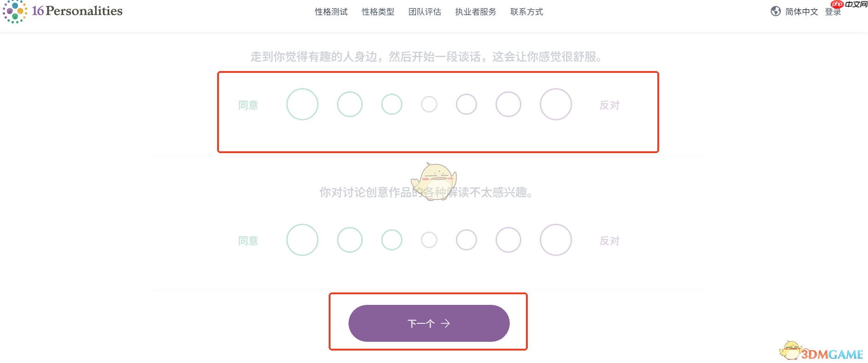This screenshot has width=868, height=363.
Task: Click the 3DMGAME chick mascot icon
Action: pyautogui.click(x=791, y=351)
